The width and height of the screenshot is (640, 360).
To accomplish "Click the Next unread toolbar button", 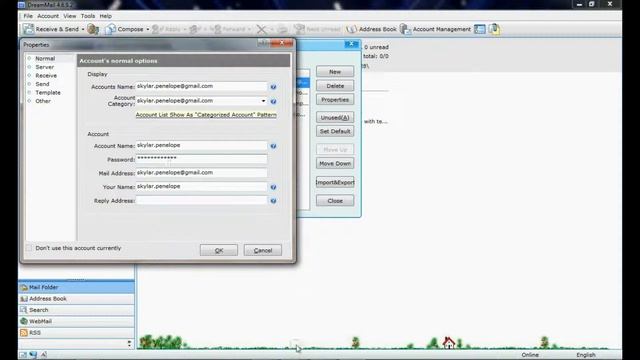I will (x=317, y=29).
